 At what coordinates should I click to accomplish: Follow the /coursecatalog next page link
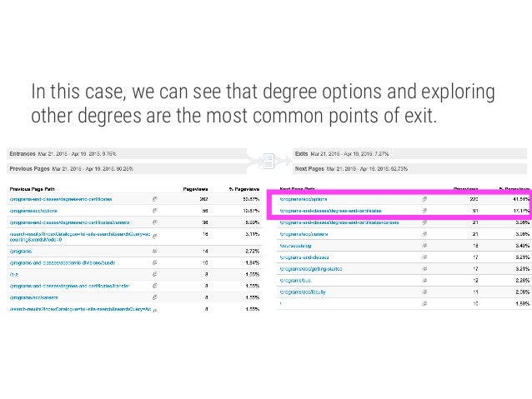(x=295, y=246)
